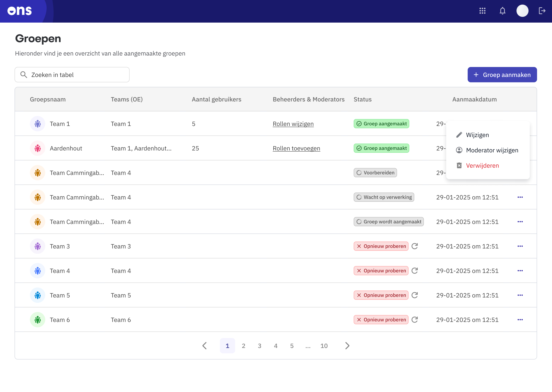The image size is (552, 392).
Task: Click the Aardenhout group avatar icon
Action: 37,148
